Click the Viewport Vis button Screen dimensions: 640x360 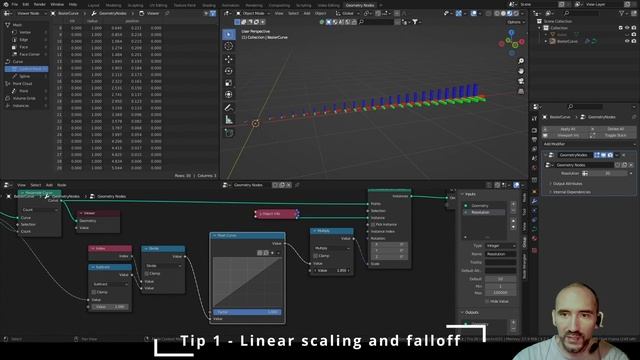point(568,136)
